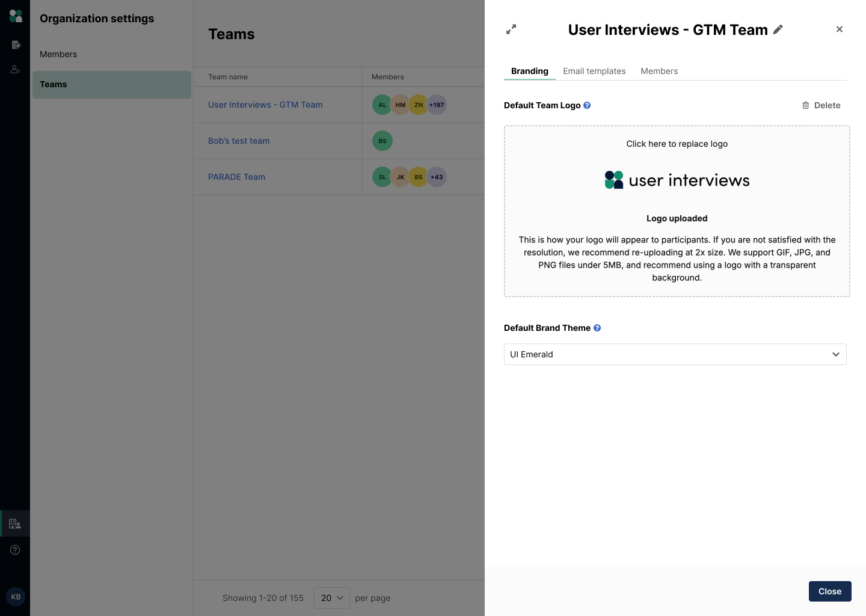This screenshot has width=866, height=616.
Task: Switch to the Branding tab
Action: coord(530,71)
